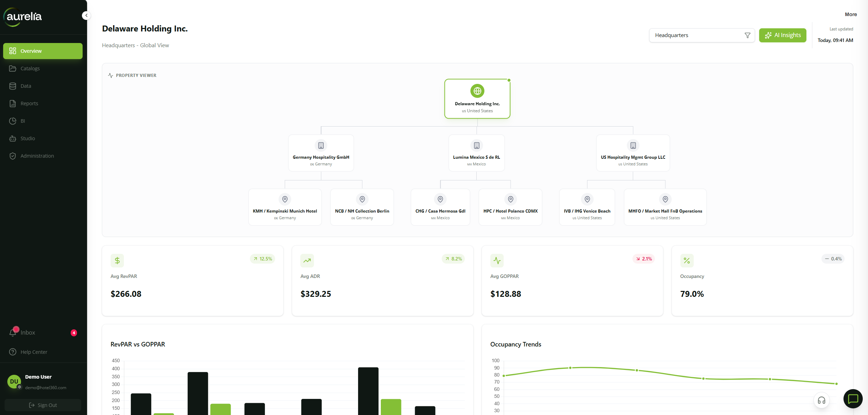
Task: Go to the Data section
Action: click(43, 86)
